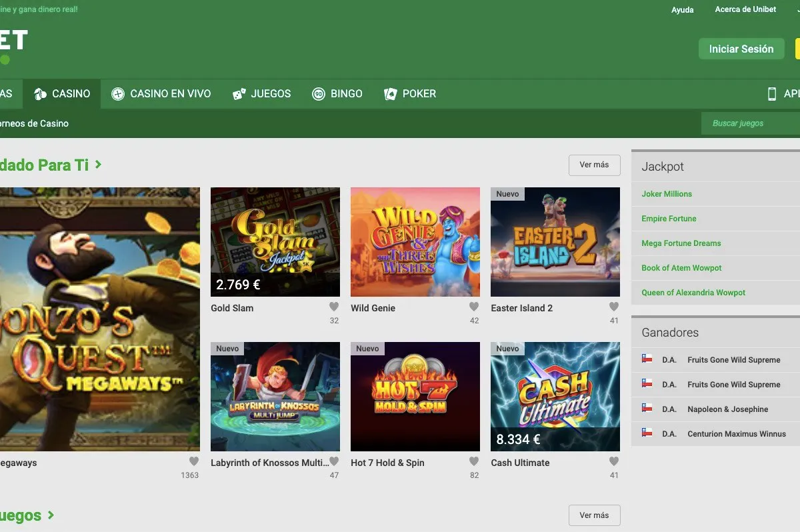The height and width of the screenshot is (532, 800).
Task: Click the 'Buscar juegos' search field
Action: 751,123
